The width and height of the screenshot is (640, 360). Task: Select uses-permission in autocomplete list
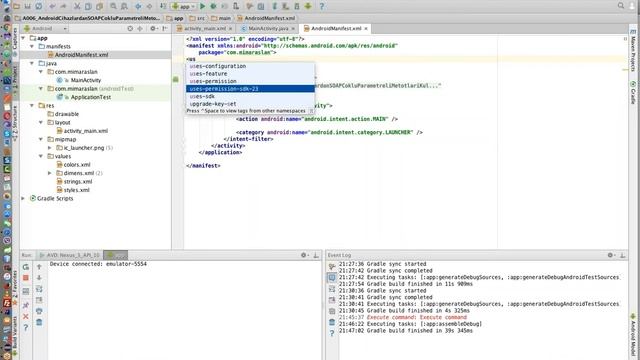tap(250, 81)
